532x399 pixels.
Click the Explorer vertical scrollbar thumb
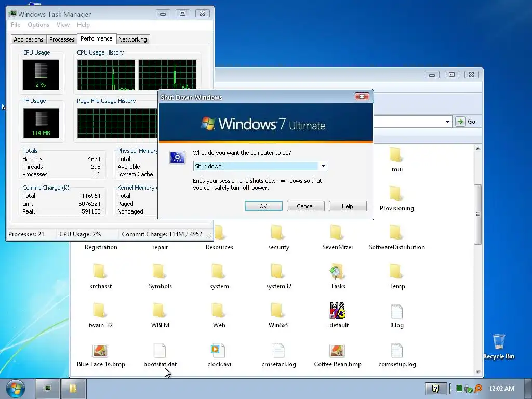(478, 214)
